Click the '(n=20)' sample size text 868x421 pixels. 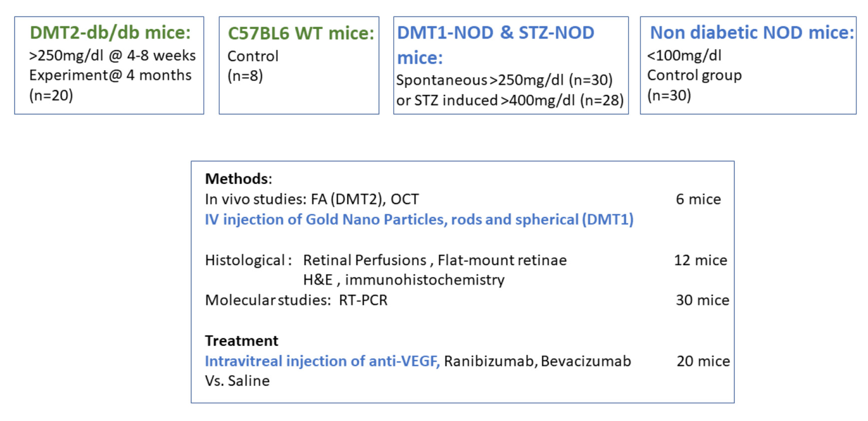[51, 95]
